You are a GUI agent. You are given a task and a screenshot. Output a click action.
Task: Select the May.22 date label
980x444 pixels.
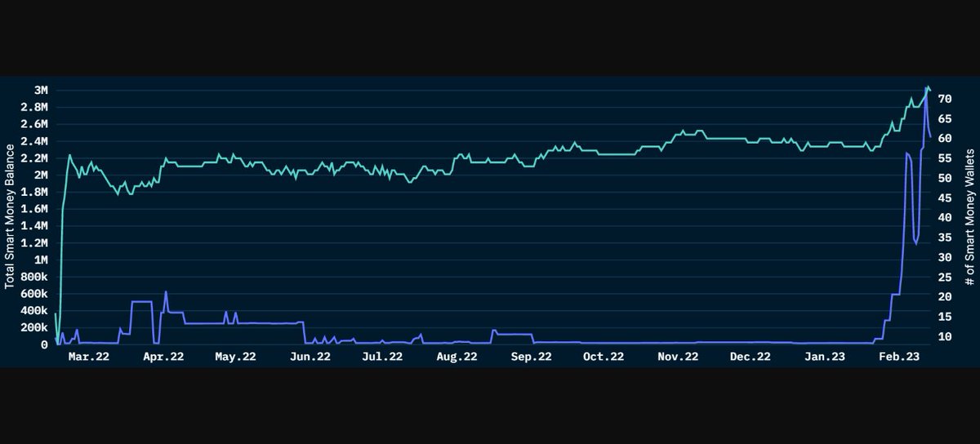point(237,357)
